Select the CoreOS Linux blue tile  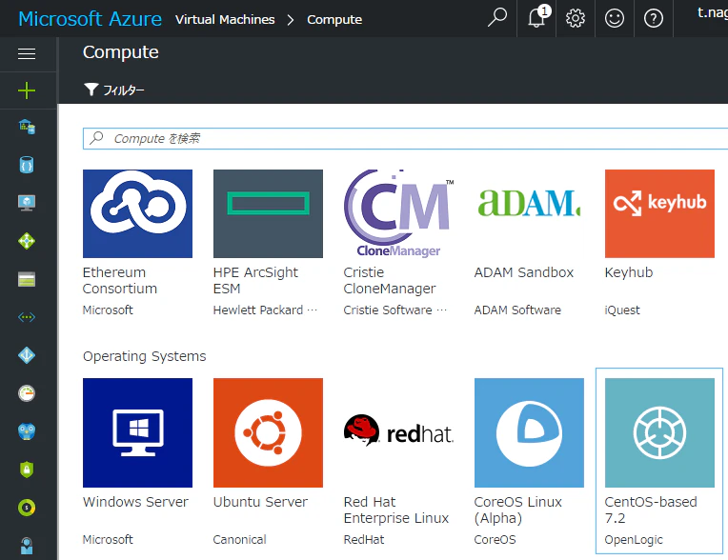[529, 432]
